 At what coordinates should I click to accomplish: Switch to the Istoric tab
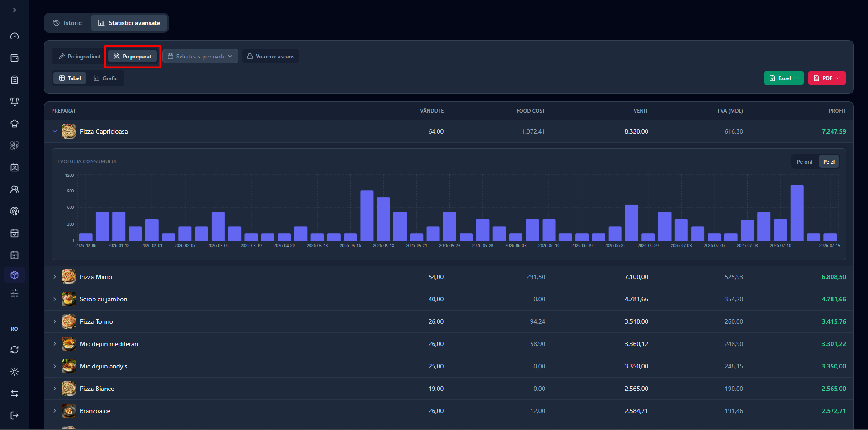click(x=67, y=23)
